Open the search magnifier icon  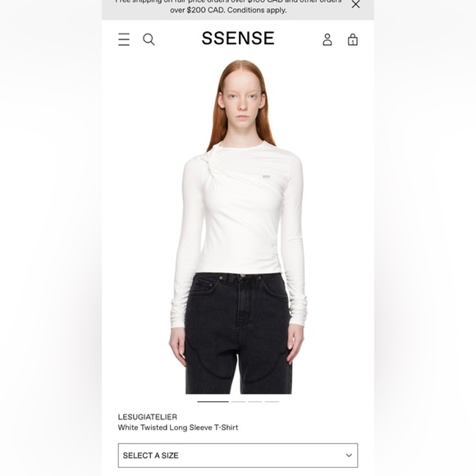pyautogui.click(x=149, y=39)
